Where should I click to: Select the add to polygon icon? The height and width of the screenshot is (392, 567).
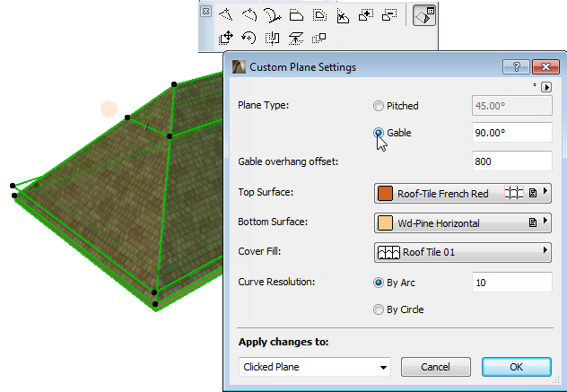[x=366, y=15]
